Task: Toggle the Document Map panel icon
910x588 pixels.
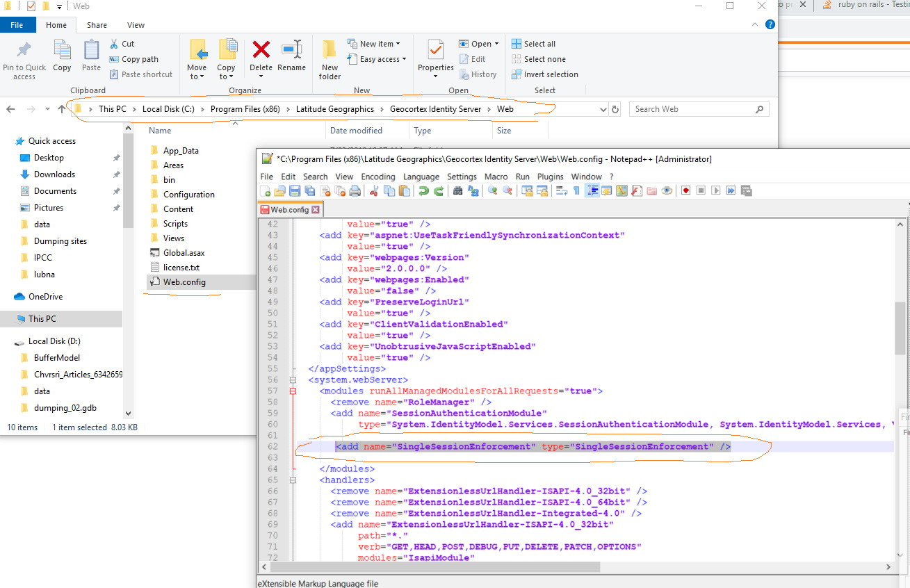Action: coord(621,191)
